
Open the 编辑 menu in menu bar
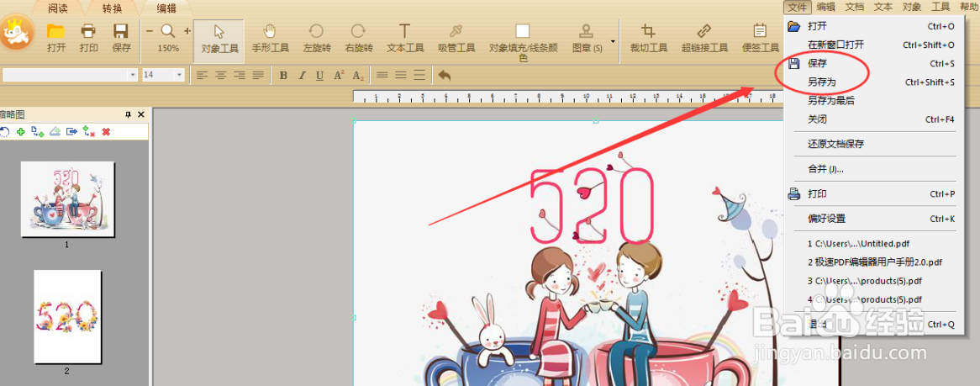[x=826, y=7]
